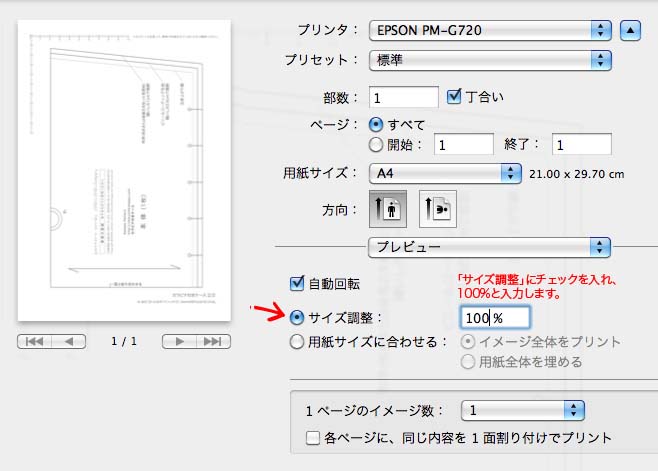Click the 部数 copies input field
This screenshot has width=658, height=471.
point(404,98)
